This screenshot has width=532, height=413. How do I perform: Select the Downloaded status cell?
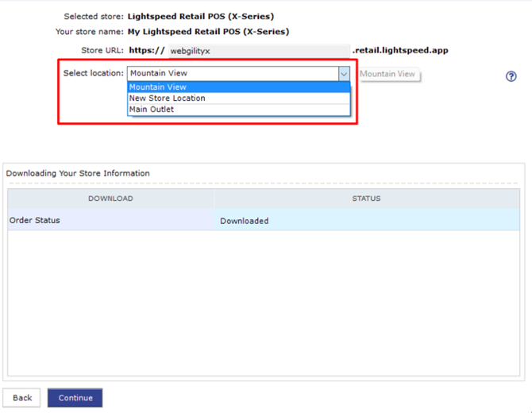(x=367, y=220)
